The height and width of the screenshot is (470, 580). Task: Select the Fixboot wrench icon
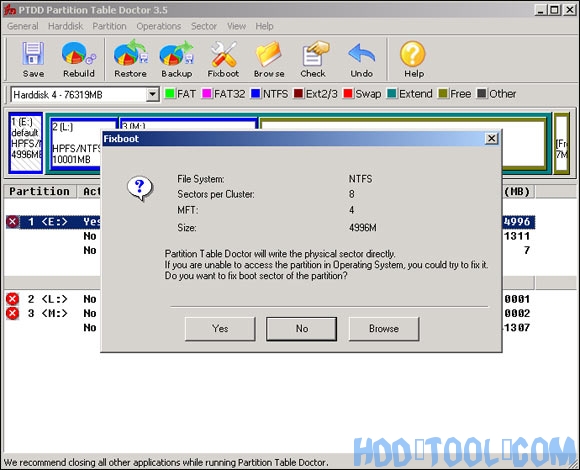click(x=223, y=60)
